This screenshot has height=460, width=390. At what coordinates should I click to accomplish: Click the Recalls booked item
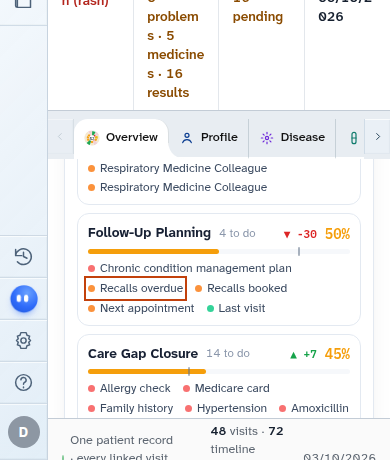tap(241, 288)
